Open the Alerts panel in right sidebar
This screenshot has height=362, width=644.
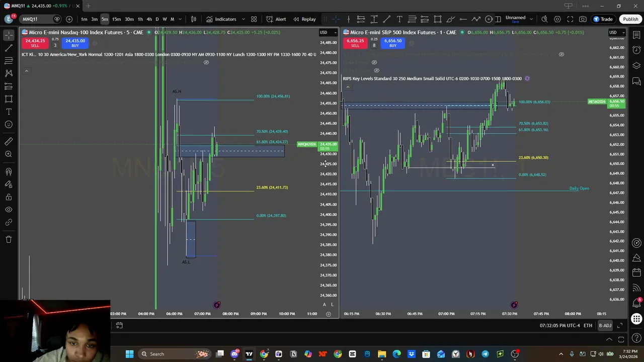pyautogui.click(x=636, y=50)
